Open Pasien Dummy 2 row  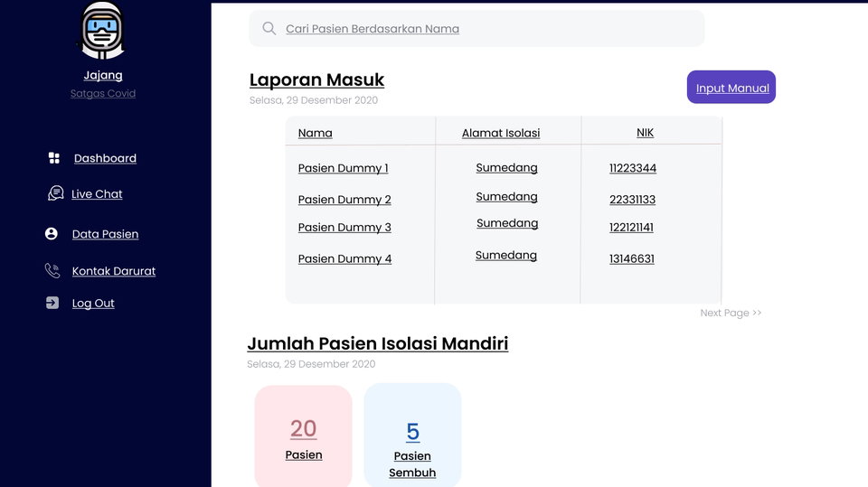(344, 200)
